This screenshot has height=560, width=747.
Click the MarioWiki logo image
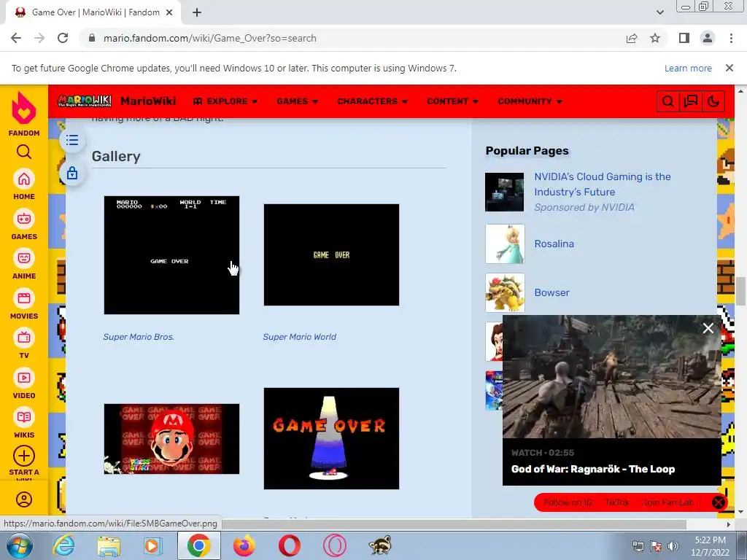pos(85,101)
